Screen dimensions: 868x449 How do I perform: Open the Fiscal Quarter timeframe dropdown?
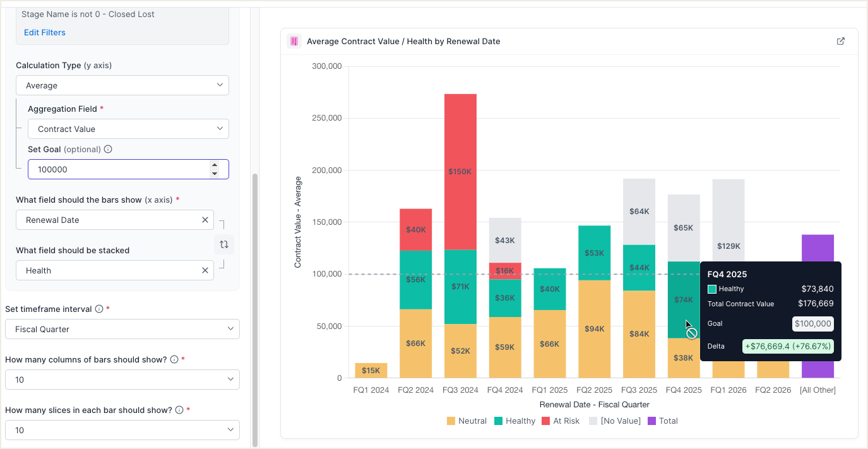point(122,329)
